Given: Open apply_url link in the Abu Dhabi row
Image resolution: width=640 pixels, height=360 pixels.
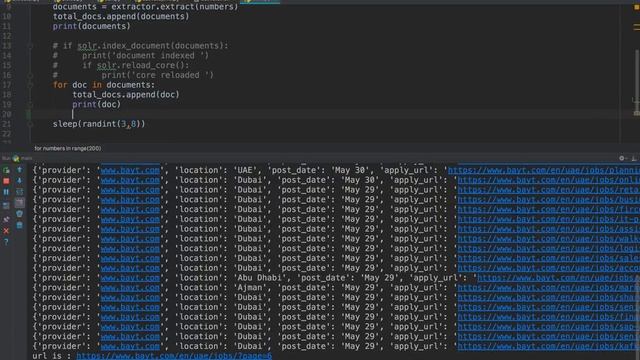Looking at the screenshot, I should (559, 278).
